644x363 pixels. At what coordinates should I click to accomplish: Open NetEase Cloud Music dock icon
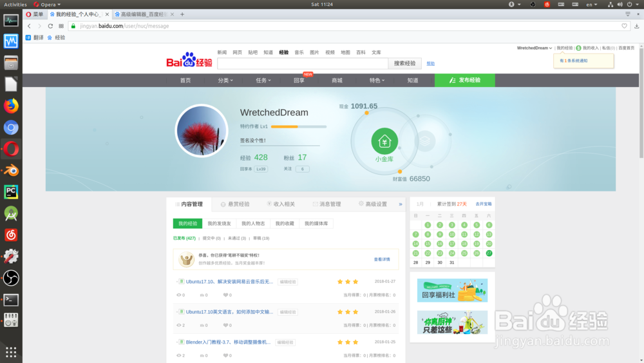coord(11,235)
